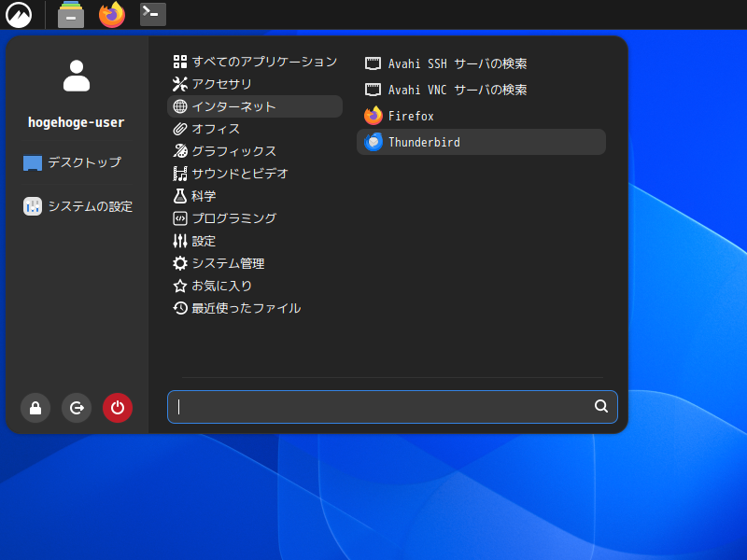Screen dimensions: 747x560
Task: Select the プログラミング category
Action: 255,218
